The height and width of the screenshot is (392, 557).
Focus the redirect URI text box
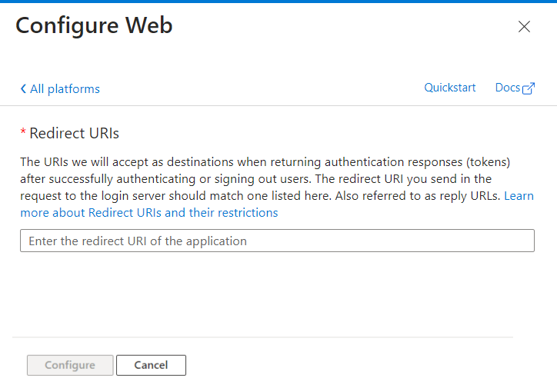(x=277, y=241)
